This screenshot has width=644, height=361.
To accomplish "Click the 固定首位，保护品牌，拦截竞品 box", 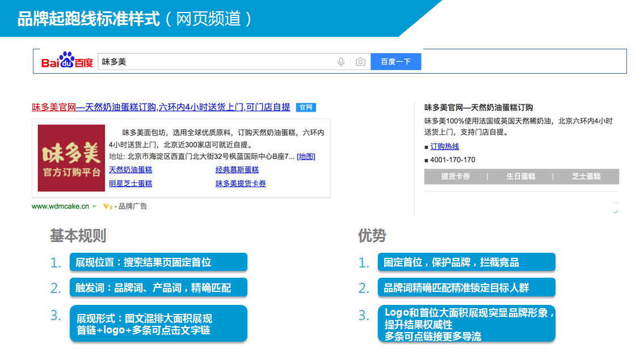I will pyautogui.click(x=466, y=262).
